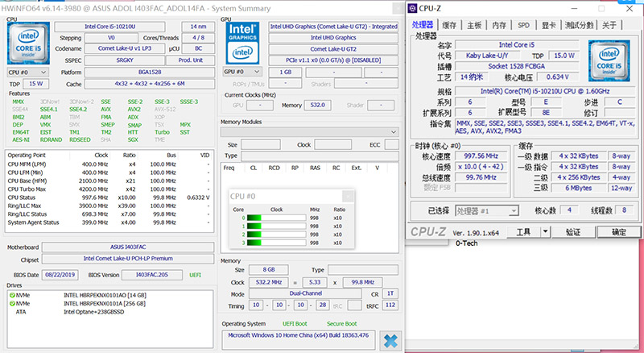Click the Intel Optane+238GBSSD ATA drive row

[x=110, y=312]
